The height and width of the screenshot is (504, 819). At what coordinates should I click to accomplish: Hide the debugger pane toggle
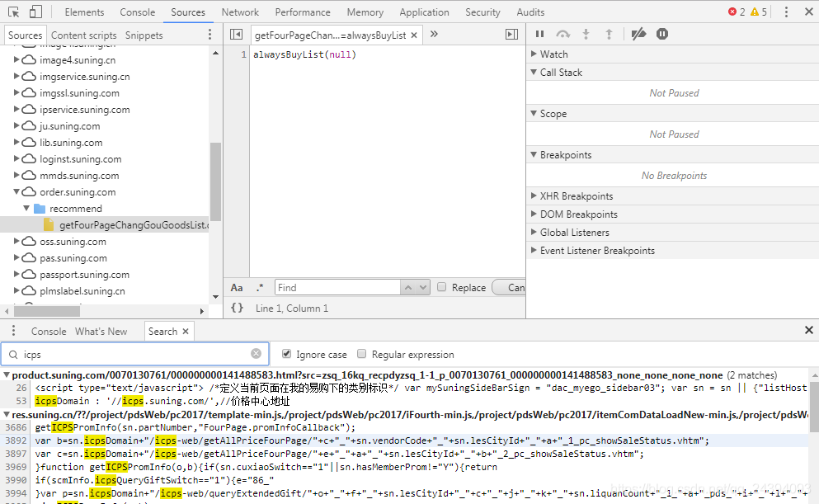pyautogui.click(x=512, y=35)
